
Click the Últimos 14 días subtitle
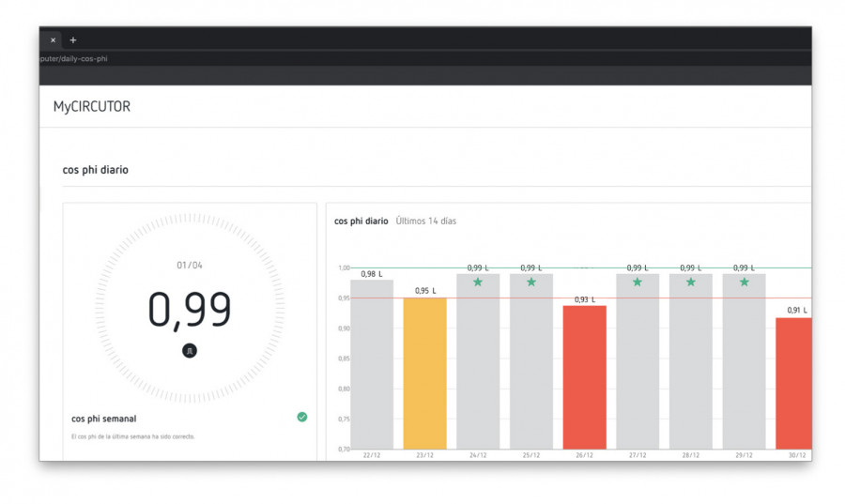425,221
